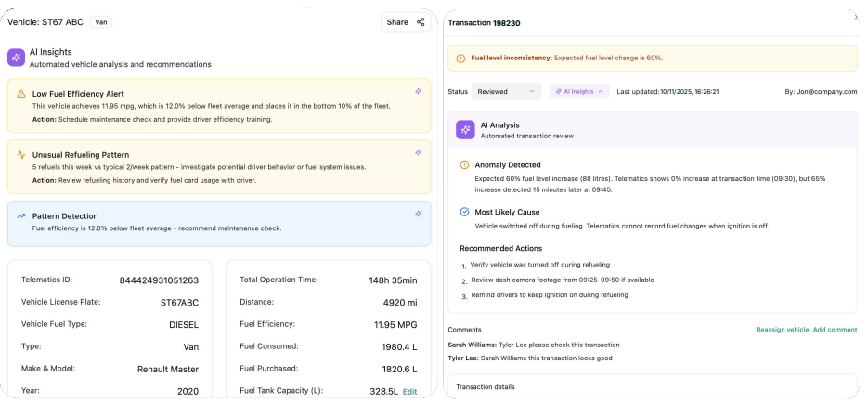Image resolution: width=868 pixels, height=404 pixels.
Task: Click the Anomaly Detected orange alert icon
Action: pyautogui.click(x=465, y=165)
